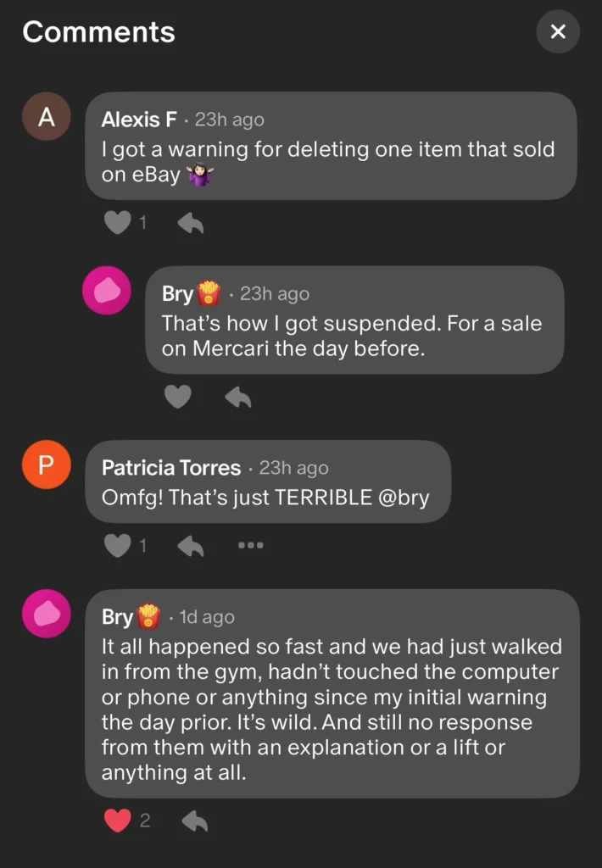Viewport: 602px width, 868px height.
Task: Tap Bry's name in the 23h ago reply
Action: tap(177, 294)
